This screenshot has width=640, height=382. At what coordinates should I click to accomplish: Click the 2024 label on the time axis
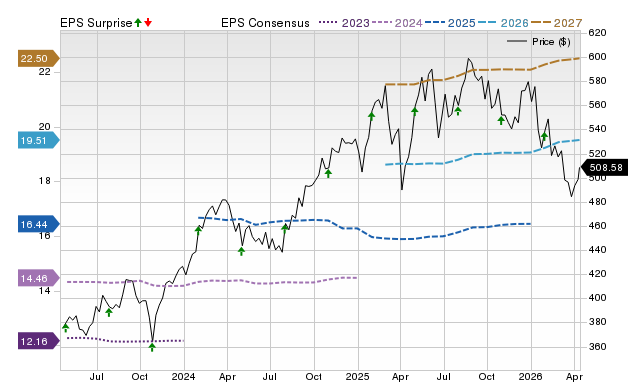184,376
